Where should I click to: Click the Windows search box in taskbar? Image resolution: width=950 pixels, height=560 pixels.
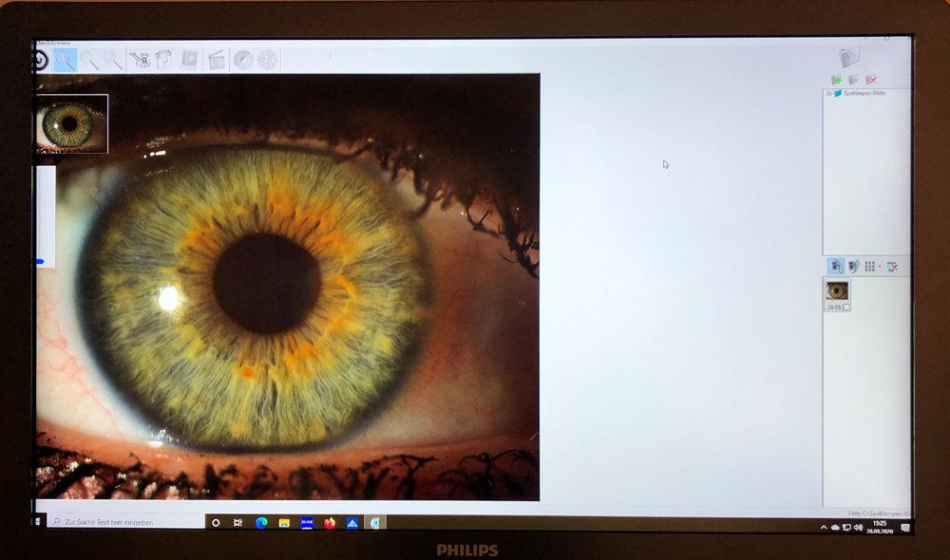click(123, 522)
